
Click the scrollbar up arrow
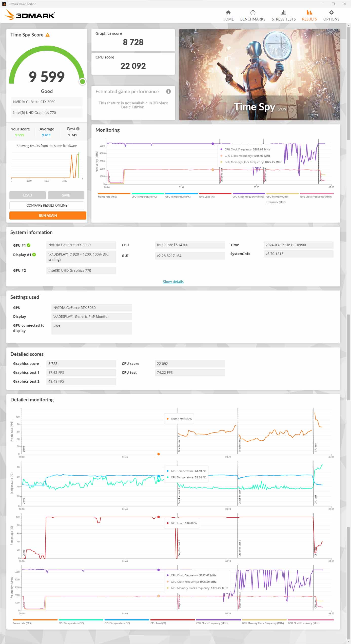[348, 25]
